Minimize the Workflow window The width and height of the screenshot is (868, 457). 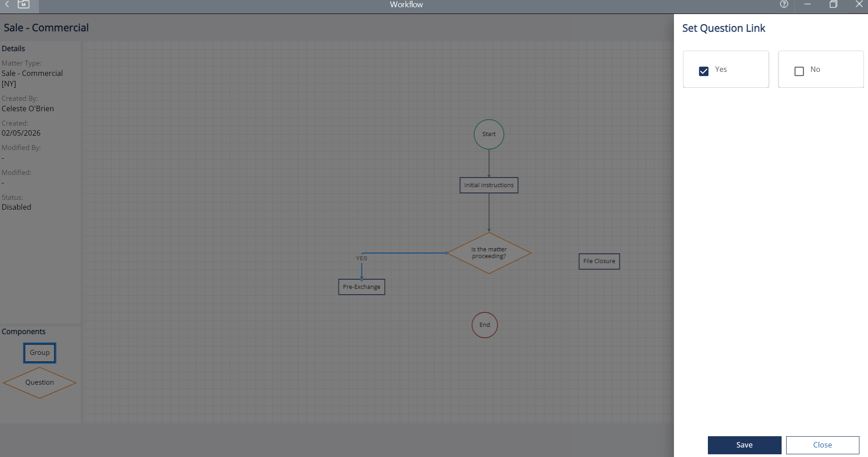click(807, 5)
